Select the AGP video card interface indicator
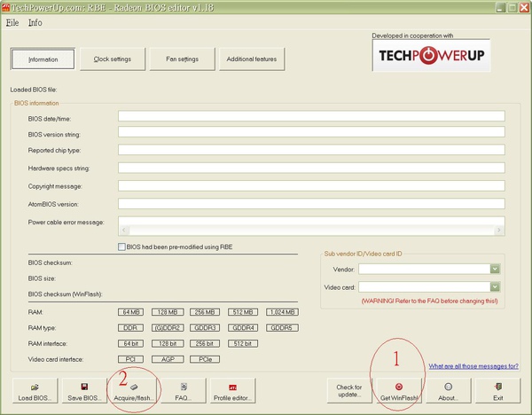532x415 pixels. point(168,359)
